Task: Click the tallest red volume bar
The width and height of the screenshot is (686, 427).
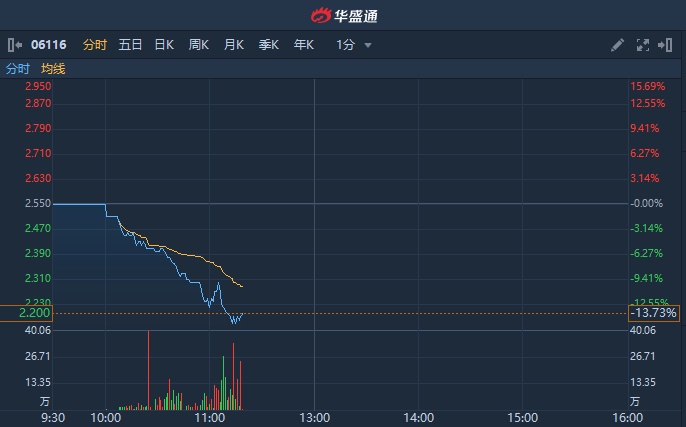Action: click(x=149, y=370)
